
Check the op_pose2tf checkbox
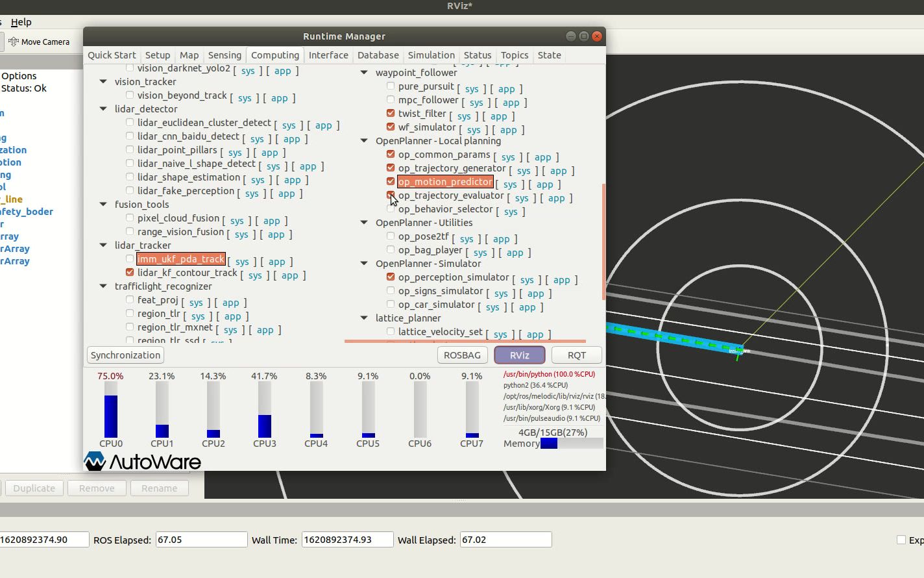click(x=391, y=236)
